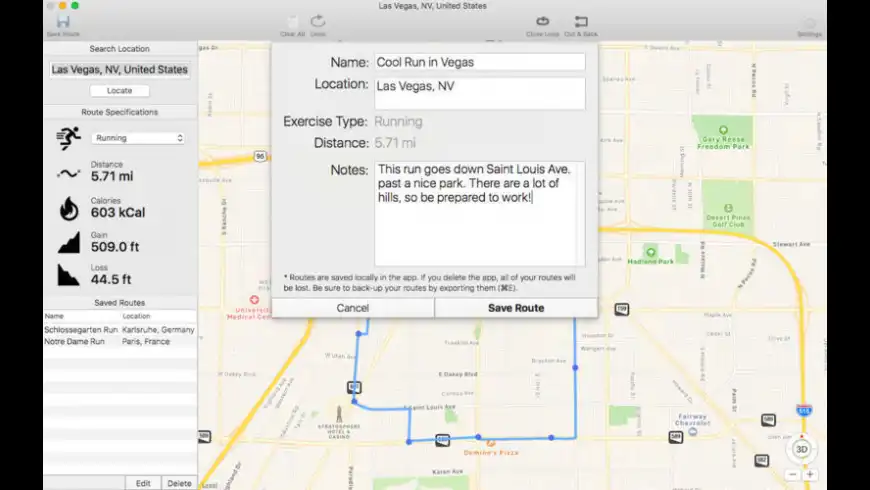
Task: Click the Undo toolbar icon
Action: coord(318,22)
